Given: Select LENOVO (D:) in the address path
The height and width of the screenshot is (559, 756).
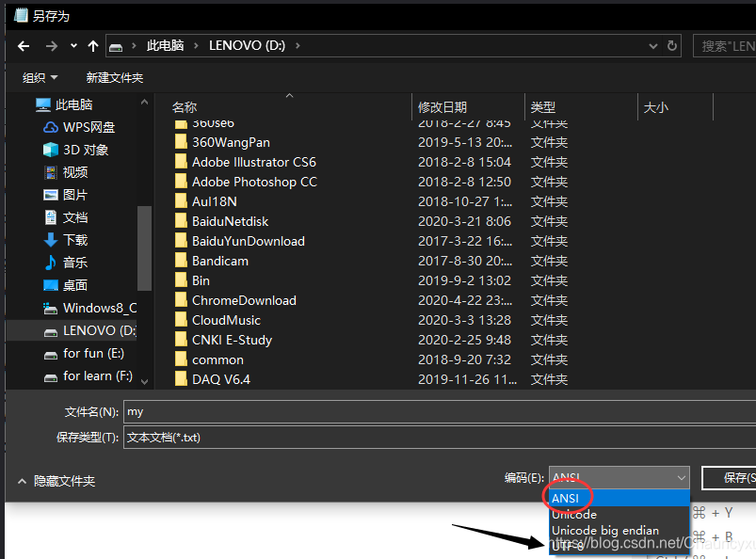Looking at the screenshot, I should coord(247,46).
